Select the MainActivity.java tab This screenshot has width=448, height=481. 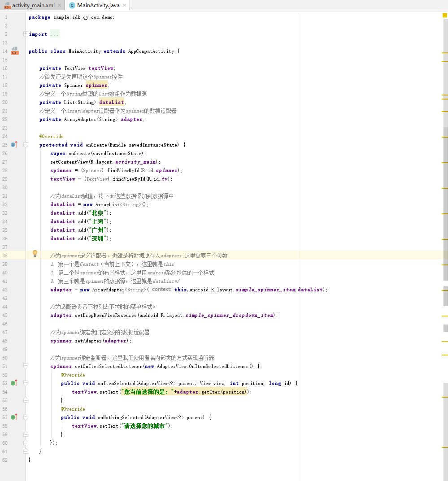tap(98, 5)
